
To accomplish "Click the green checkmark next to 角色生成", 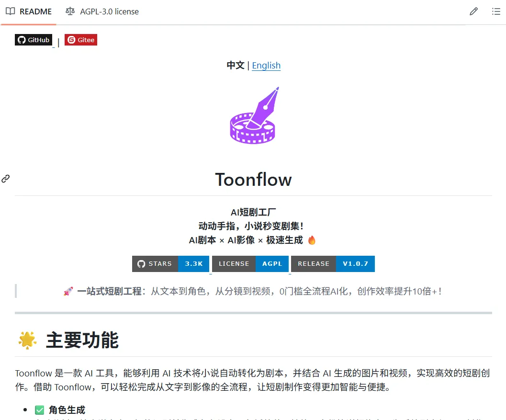I will pyautogui.click(x=39, y=410).
